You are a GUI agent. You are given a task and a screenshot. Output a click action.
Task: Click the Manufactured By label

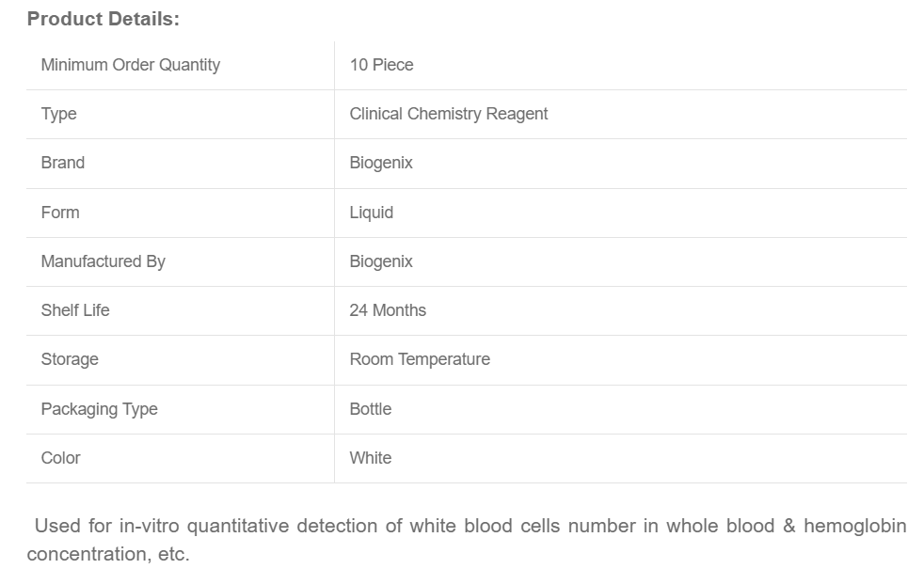(103, 261)
